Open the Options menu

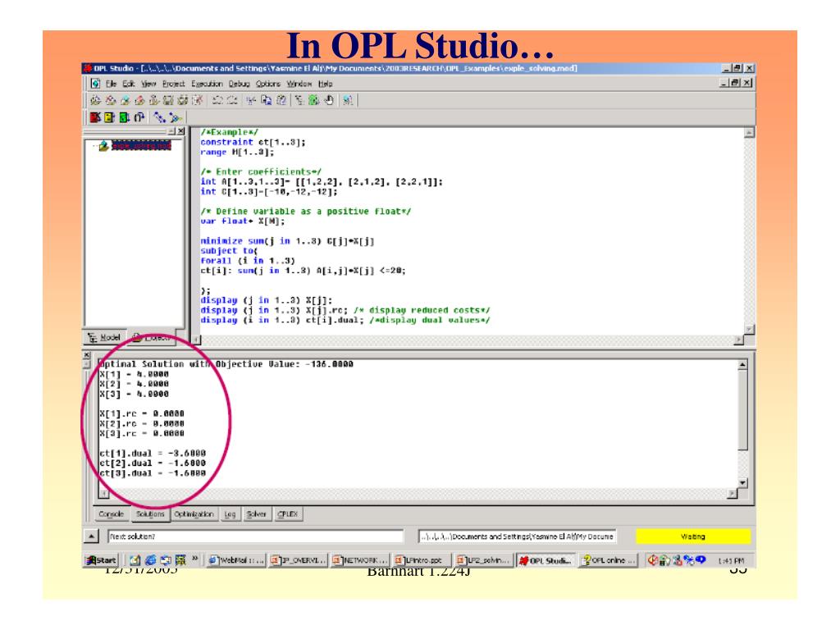coord(268,84)
